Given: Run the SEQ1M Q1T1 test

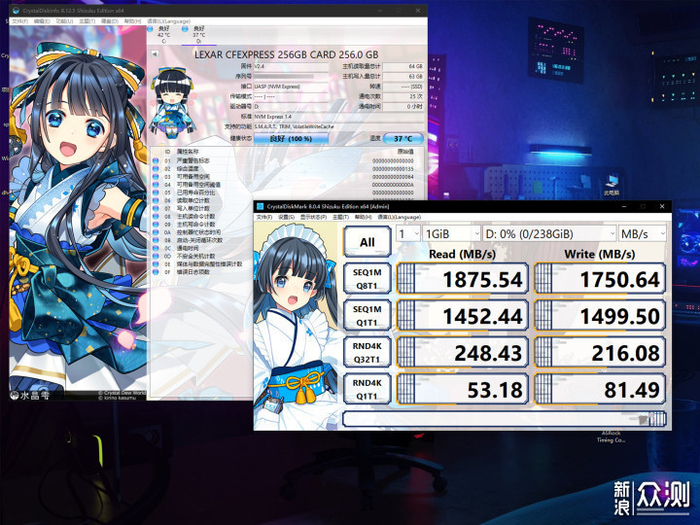Looking at the screenshot, I should pyautogui.click(x=367, y=315).
